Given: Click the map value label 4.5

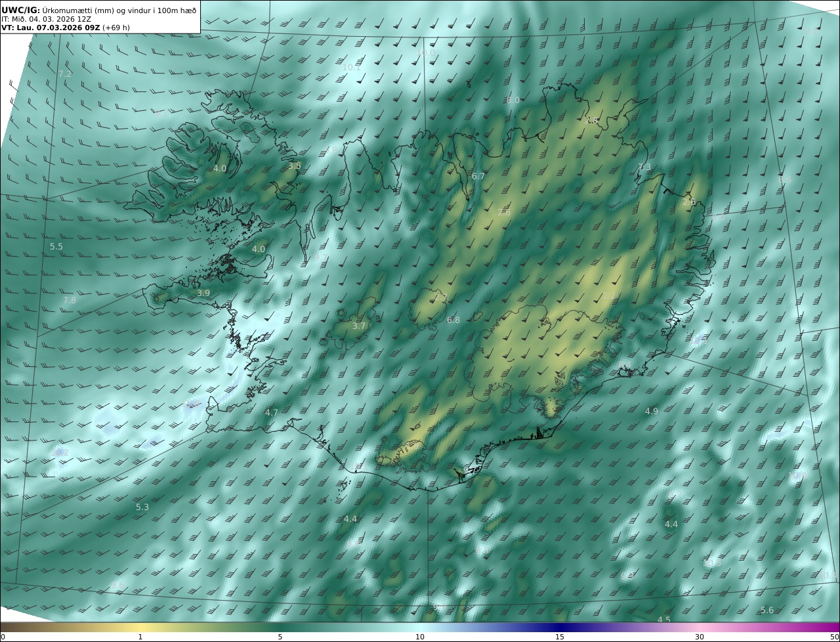Looking at the screenshot, I should click(x=664, y=620).
